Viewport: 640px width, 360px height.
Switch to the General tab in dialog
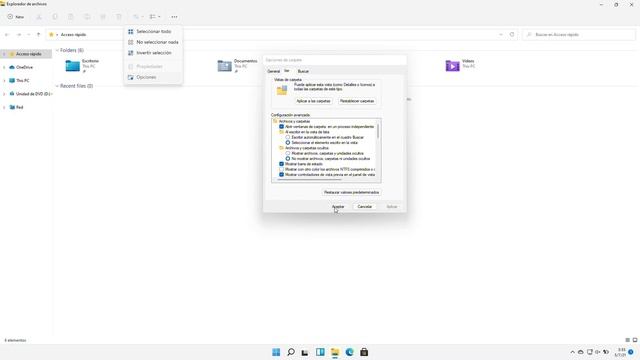273,71
